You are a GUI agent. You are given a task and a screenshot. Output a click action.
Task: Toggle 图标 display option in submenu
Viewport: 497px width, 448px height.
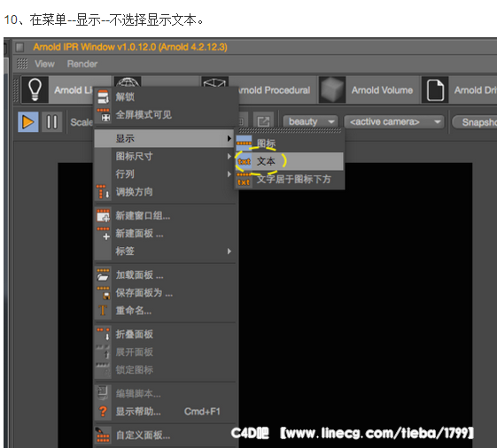click(290, 143)
